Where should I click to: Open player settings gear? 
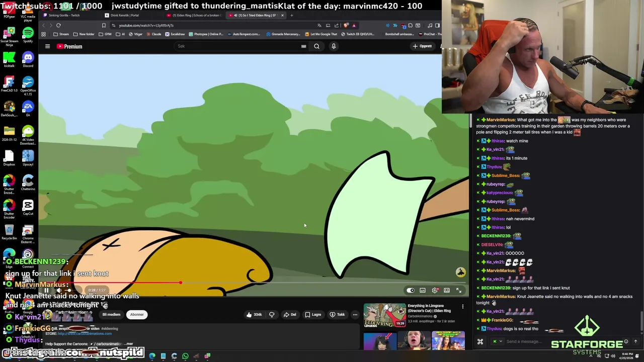[x=435, y=290]
